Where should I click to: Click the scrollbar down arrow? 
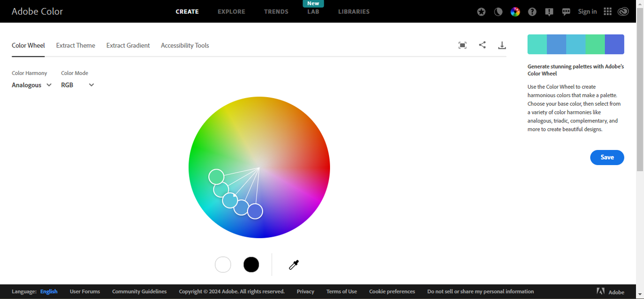click(x=640, y=294)
